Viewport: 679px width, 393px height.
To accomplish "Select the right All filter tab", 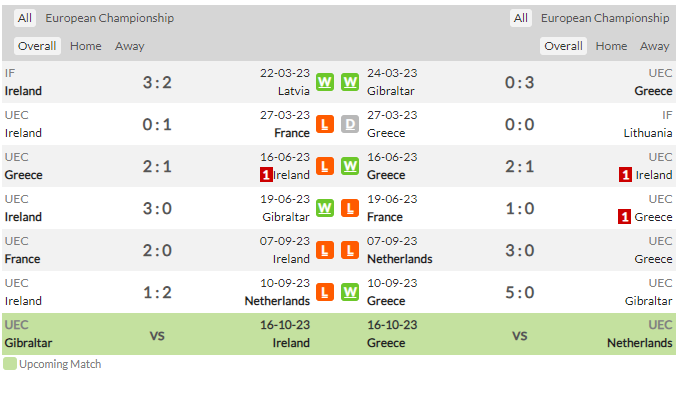I will [x=521, y=18].
